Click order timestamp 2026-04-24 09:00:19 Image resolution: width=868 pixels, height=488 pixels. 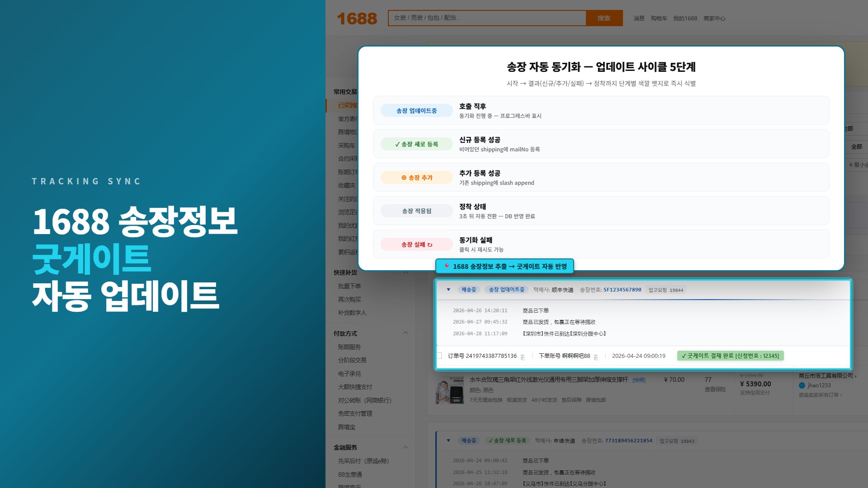[x=639, y=356]
